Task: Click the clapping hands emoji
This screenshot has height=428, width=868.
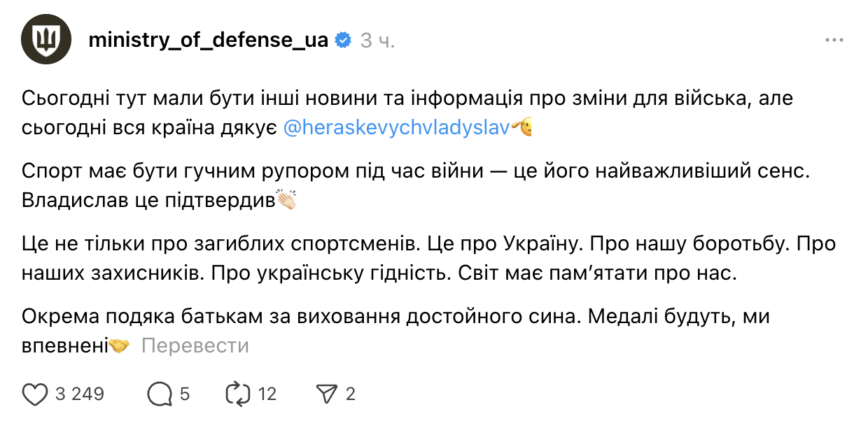Action: click(287, 200)
